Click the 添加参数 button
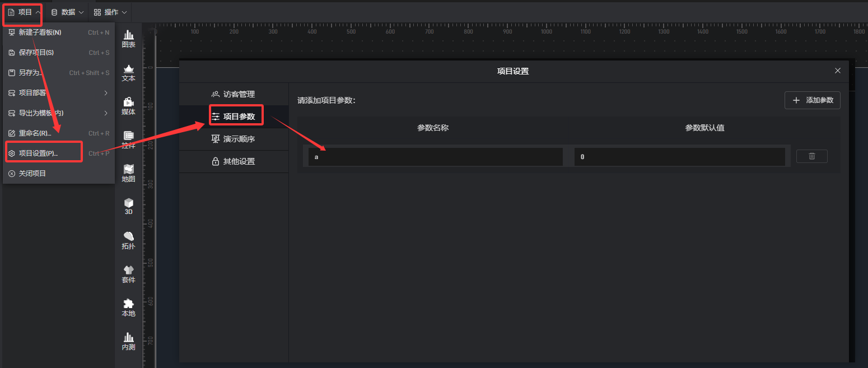Viewport: 868px width, 368px height. pyautogui.click(x=813, y=100)
